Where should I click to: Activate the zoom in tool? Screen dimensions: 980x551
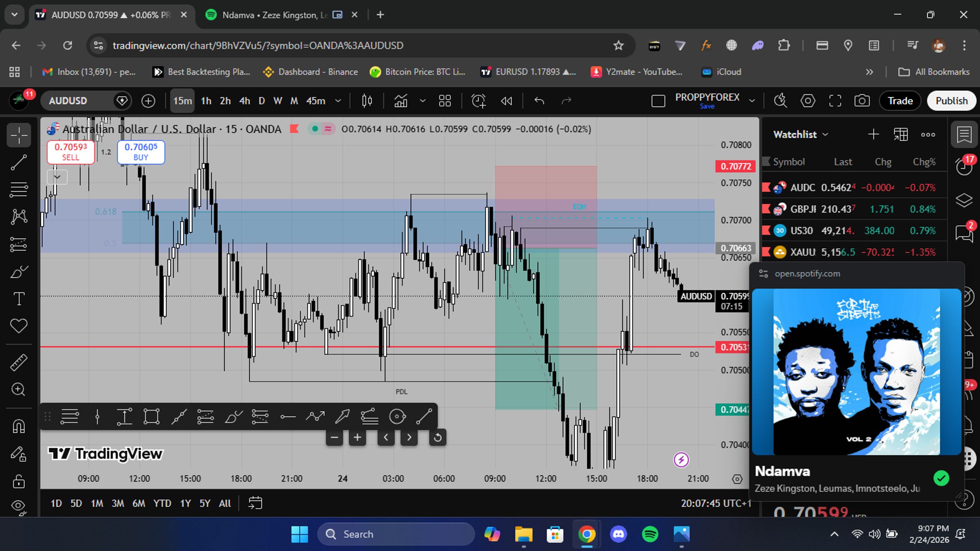tap(18, 389)
